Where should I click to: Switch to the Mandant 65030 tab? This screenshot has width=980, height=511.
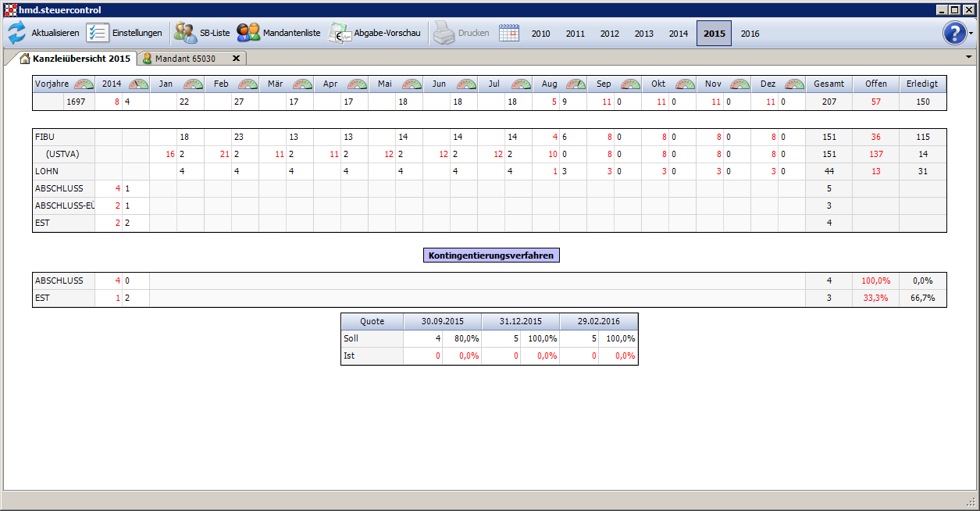click(185, 59)
